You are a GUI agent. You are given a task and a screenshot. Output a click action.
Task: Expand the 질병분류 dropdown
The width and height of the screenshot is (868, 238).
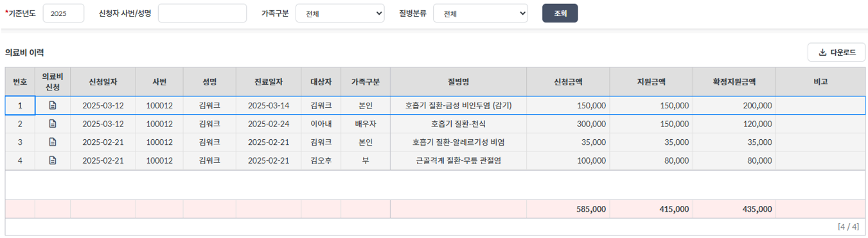(x=481, y=13)
